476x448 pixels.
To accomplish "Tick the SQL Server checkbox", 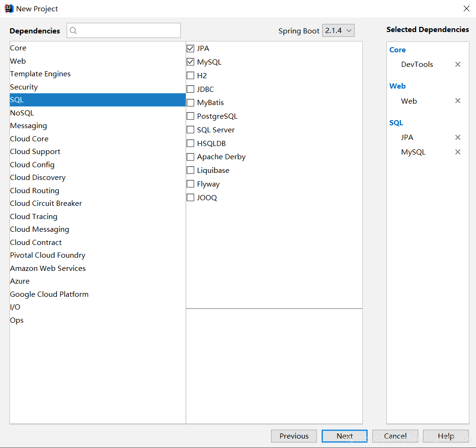I will (x=190, y=130).
